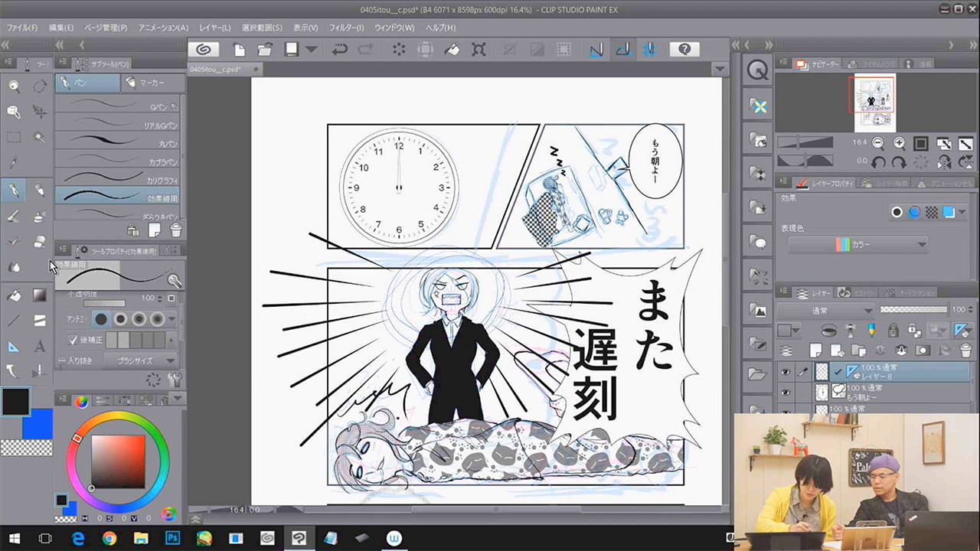Screen dimensions: 980x551
Task: Rotate canvas left in Navigator
Action: point(879,161)
